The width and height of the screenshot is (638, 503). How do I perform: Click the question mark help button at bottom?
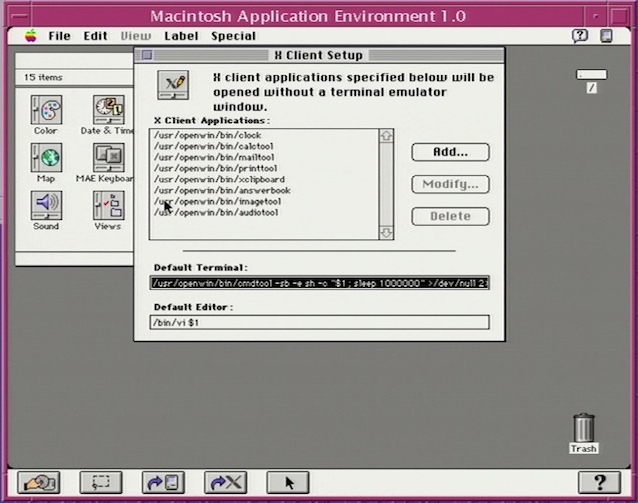[599, 483]
